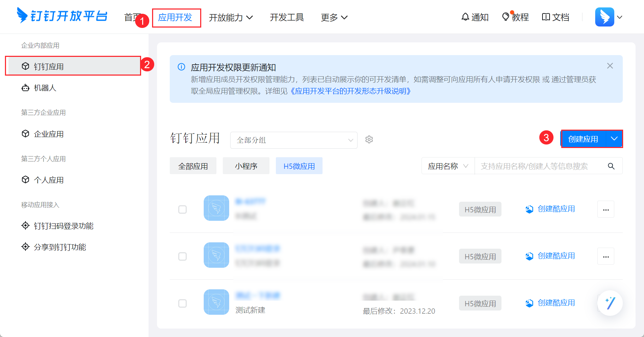Screen dimensions: 644x337
Task: Click the 分享到钉钉功能 target icon
Action: pyautogui.click(x=25, y=247)
